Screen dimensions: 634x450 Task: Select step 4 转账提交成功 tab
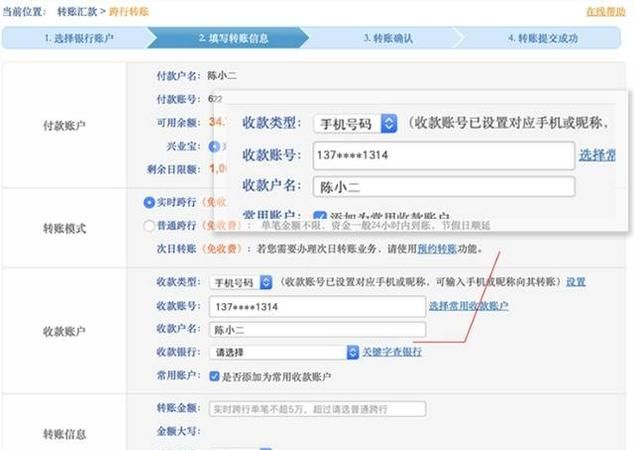pyautogui.click(x=540, y=38)
